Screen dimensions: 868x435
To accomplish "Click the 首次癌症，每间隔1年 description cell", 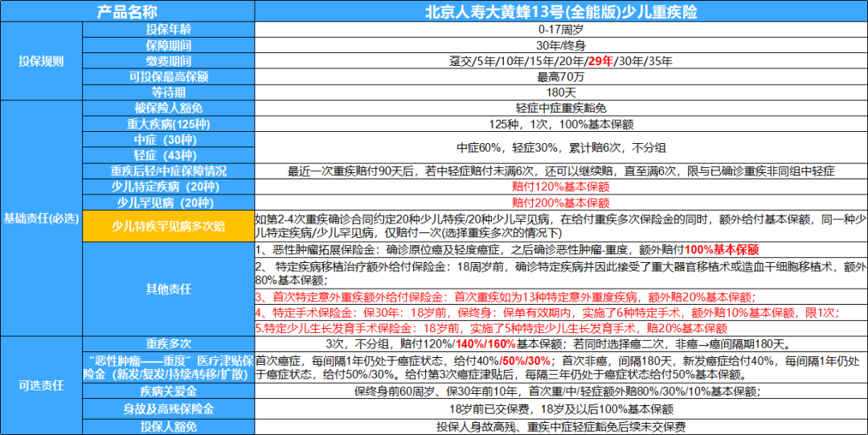I will (561, 367).
